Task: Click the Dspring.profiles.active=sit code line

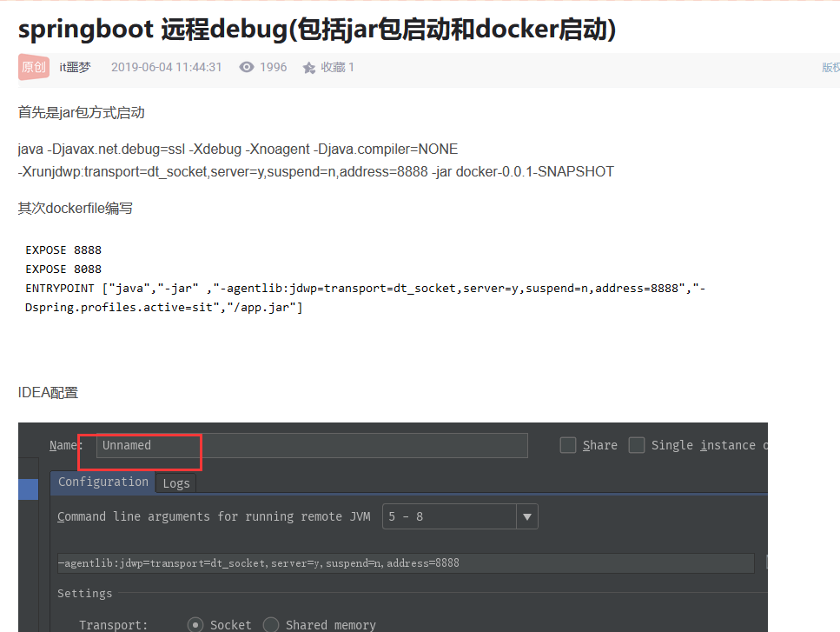Action: click(x=164, y=308)
